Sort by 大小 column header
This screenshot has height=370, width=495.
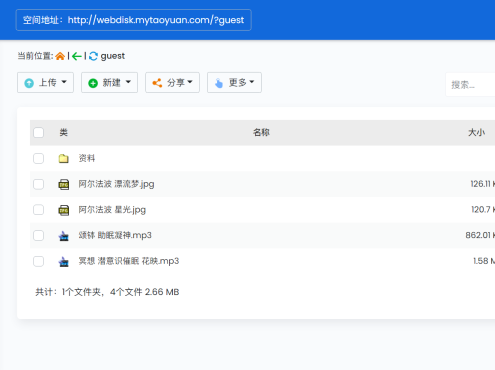click(x=476, y=132)
